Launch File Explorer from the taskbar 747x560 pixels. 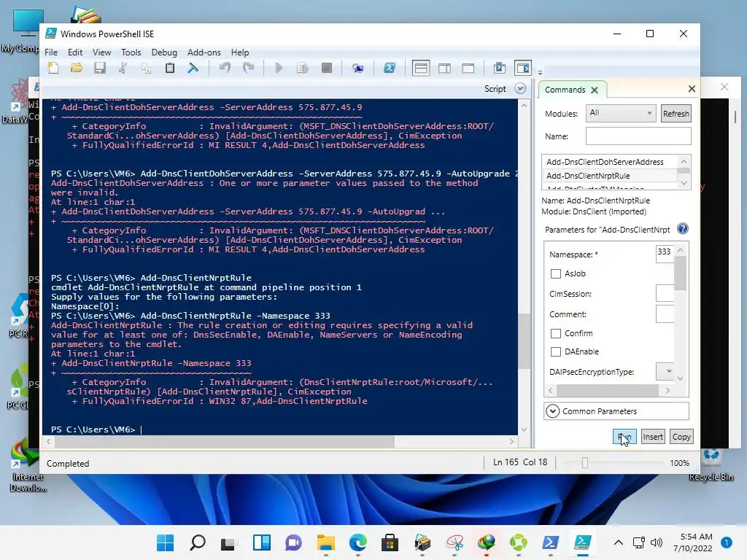(x=326, y=542)
